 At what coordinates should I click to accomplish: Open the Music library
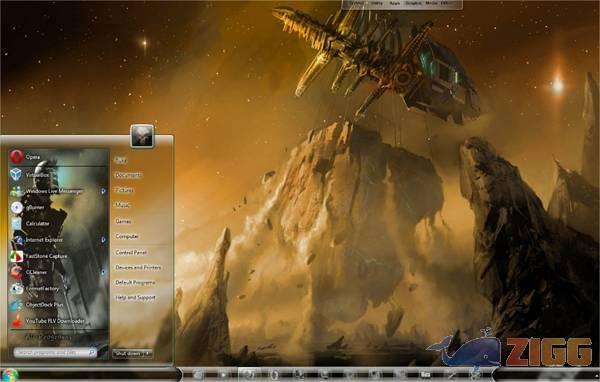(x=122, y=205)
